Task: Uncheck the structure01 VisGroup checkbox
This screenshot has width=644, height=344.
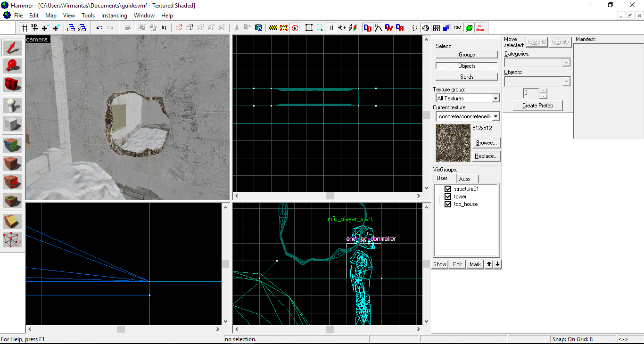Action: (x=448, y=189)
